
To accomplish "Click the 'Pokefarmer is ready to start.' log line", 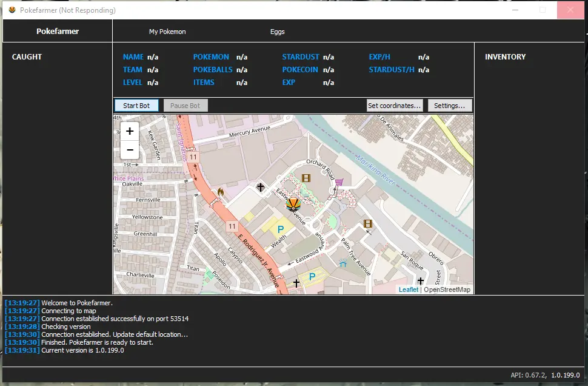I will point(98,342).
